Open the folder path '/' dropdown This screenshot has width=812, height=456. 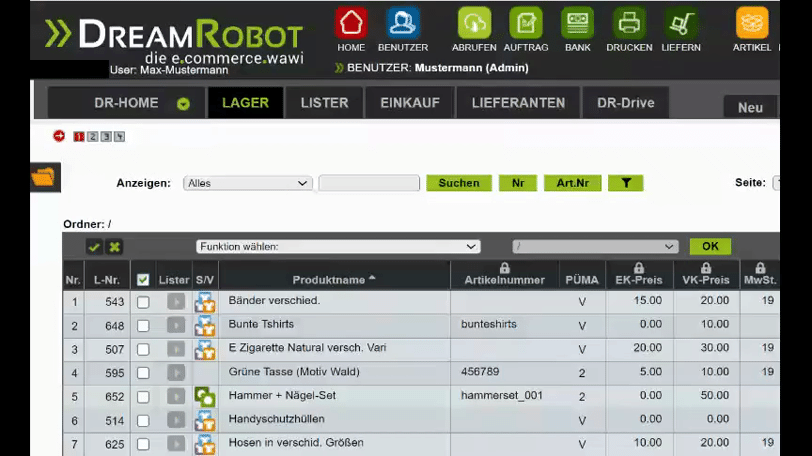(x=595, y=247)
